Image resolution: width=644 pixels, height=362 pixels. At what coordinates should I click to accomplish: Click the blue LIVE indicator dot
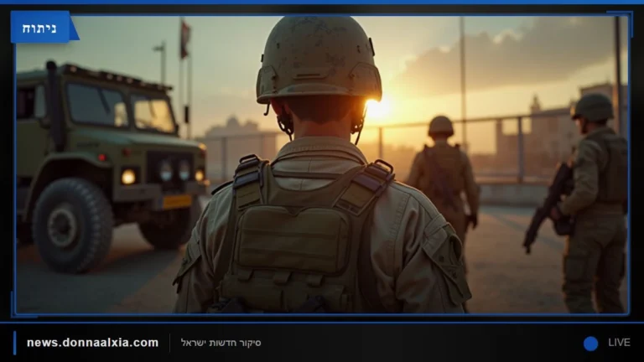(590, 343)
